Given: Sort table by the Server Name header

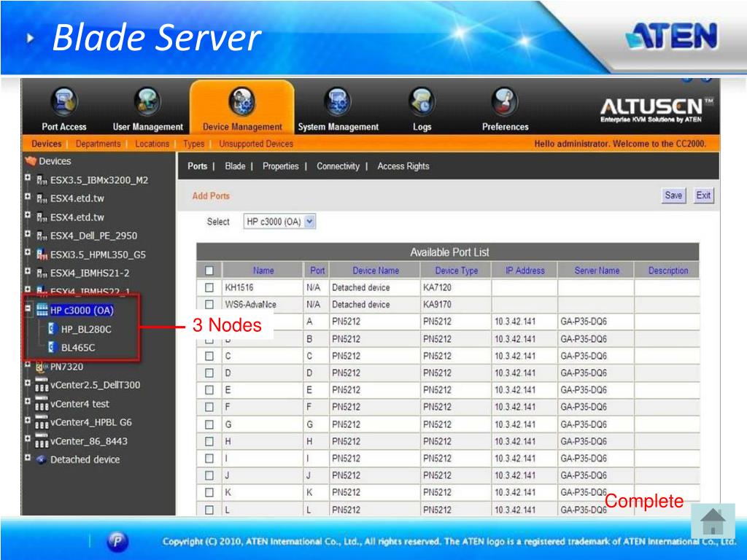Looking at the screenshot, I should coord(597,271).
